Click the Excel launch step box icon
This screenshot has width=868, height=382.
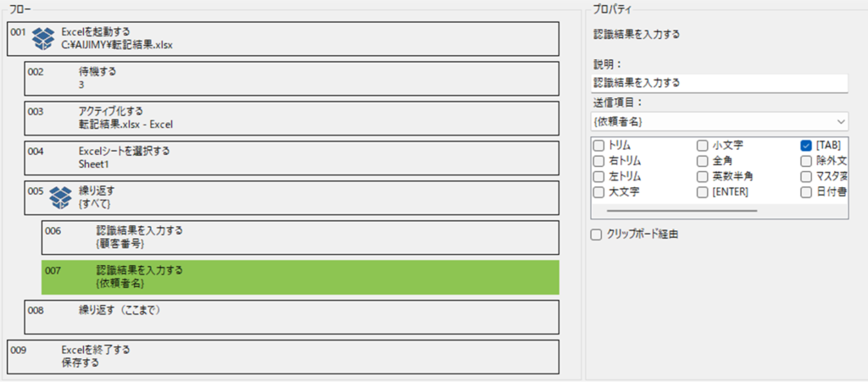pyautogui.click(x=42, y=37)
